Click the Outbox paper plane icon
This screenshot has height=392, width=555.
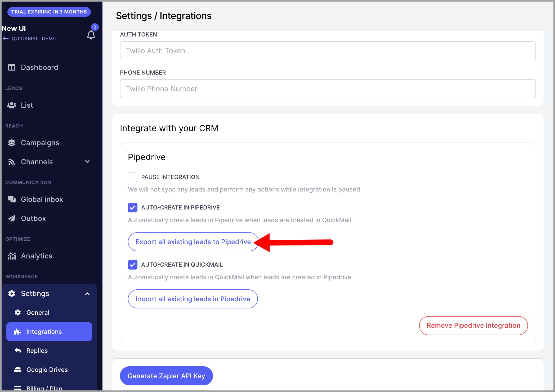12,218
